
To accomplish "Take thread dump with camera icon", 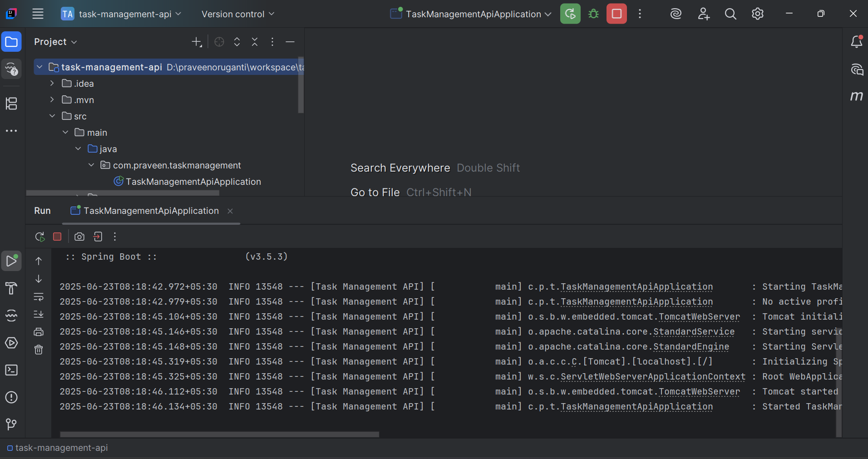I will coord(79,237).
